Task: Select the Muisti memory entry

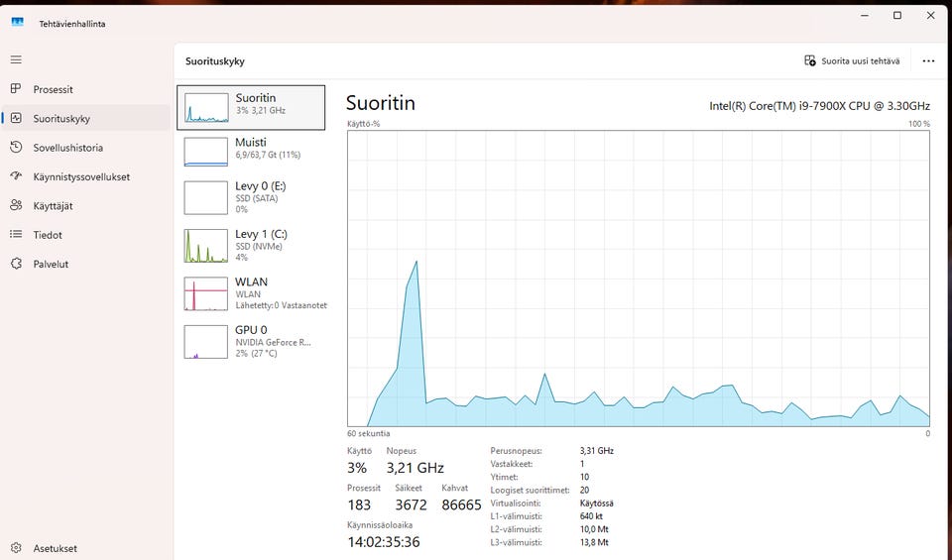Action: 251,151
